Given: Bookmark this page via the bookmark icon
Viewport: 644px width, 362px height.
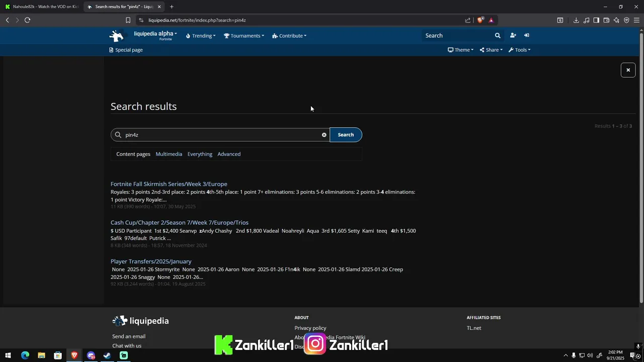Looking at the screenshot, I should 128,20.
